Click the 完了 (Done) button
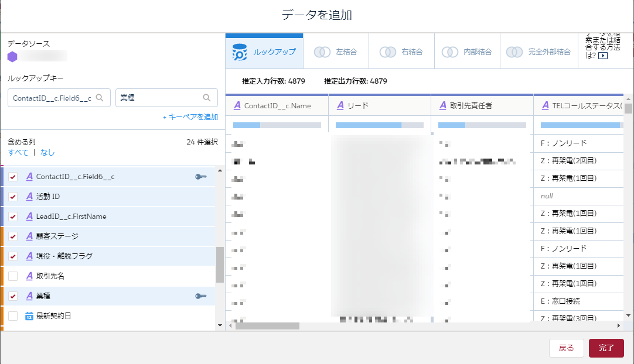The width and height of the screenshot is (634, 364). point(606,348)
